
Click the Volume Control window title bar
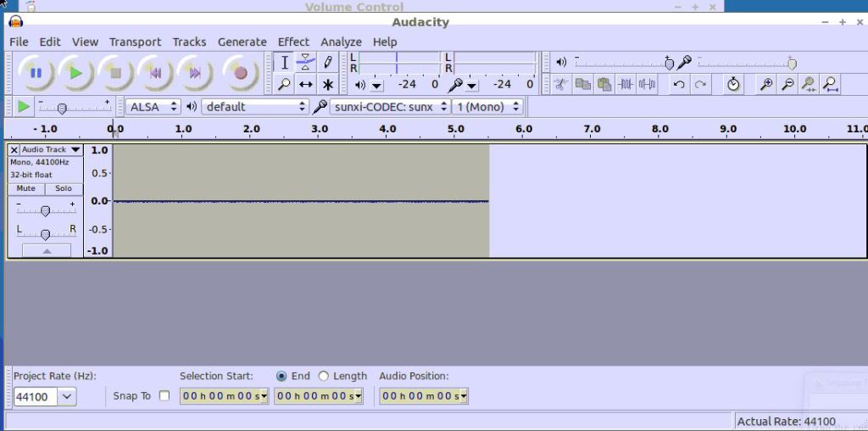coord(354,7)
